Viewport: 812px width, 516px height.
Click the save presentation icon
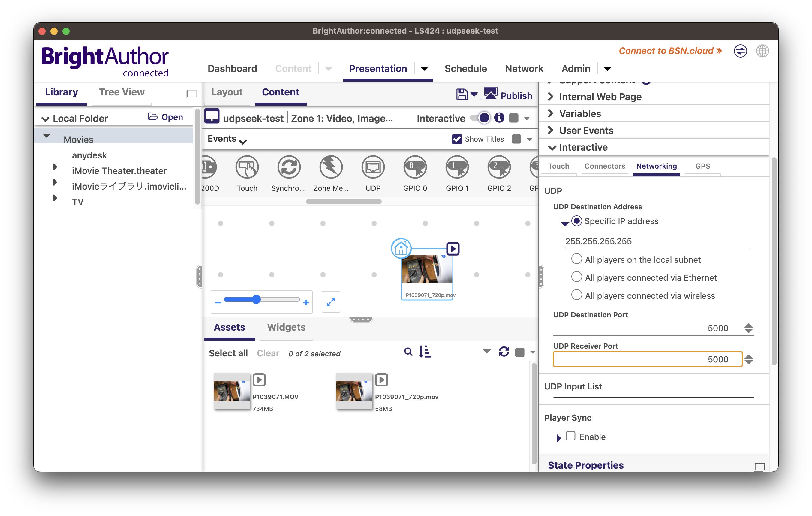[x=462, y=95]
